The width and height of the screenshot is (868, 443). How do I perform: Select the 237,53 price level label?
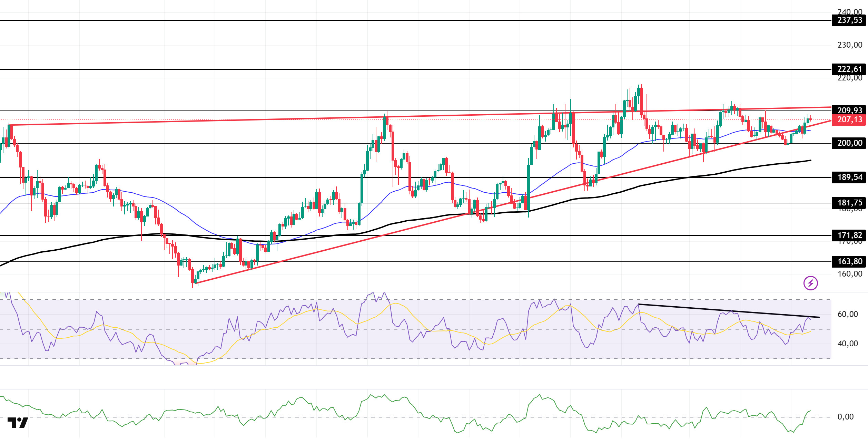[849, 20]
